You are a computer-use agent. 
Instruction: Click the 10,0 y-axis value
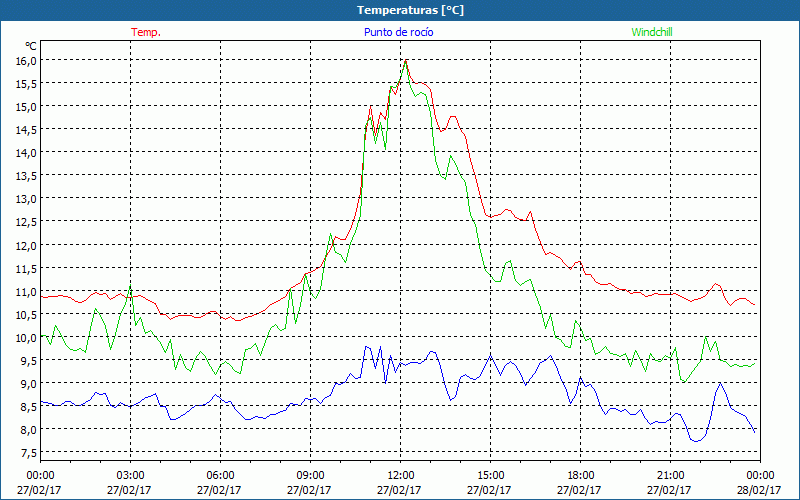[x=27, y=338]
